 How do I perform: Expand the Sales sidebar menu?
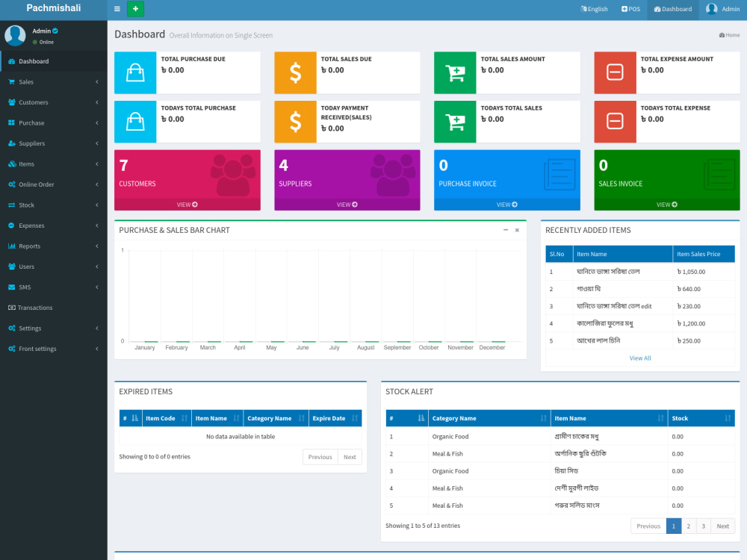pyautogui.click(x=53, y=82)
